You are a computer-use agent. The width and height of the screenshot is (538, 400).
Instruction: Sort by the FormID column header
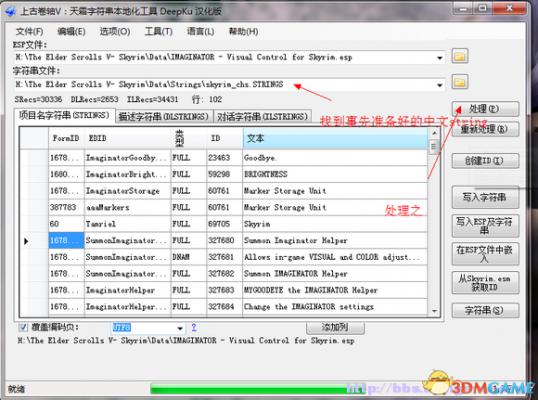66,138
